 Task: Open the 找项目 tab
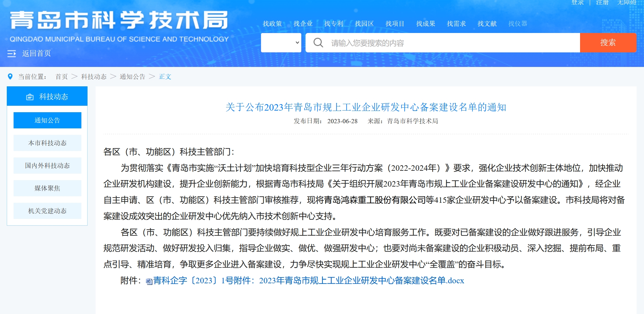395,24
